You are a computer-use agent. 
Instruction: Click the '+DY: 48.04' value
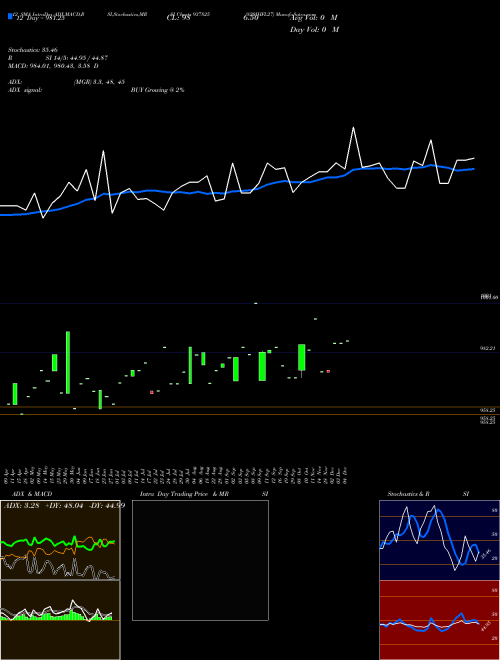[x=64, y=506]
